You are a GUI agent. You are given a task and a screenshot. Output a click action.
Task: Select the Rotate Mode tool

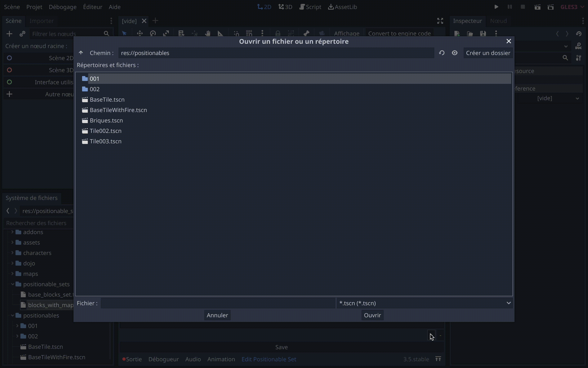pyautogui.click(x=153, y=33)
